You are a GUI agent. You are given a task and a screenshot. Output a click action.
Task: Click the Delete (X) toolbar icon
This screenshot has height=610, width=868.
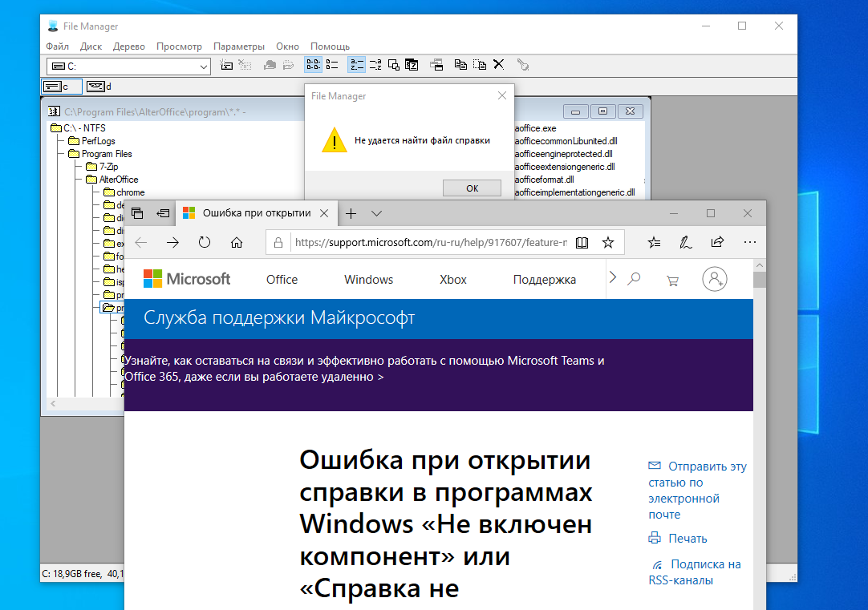click(x=498, y=65)
